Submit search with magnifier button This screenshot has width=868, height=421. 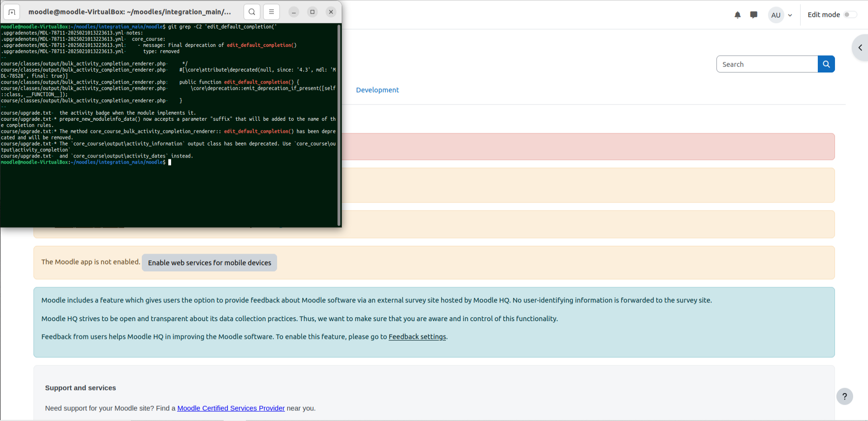[826, 64]
